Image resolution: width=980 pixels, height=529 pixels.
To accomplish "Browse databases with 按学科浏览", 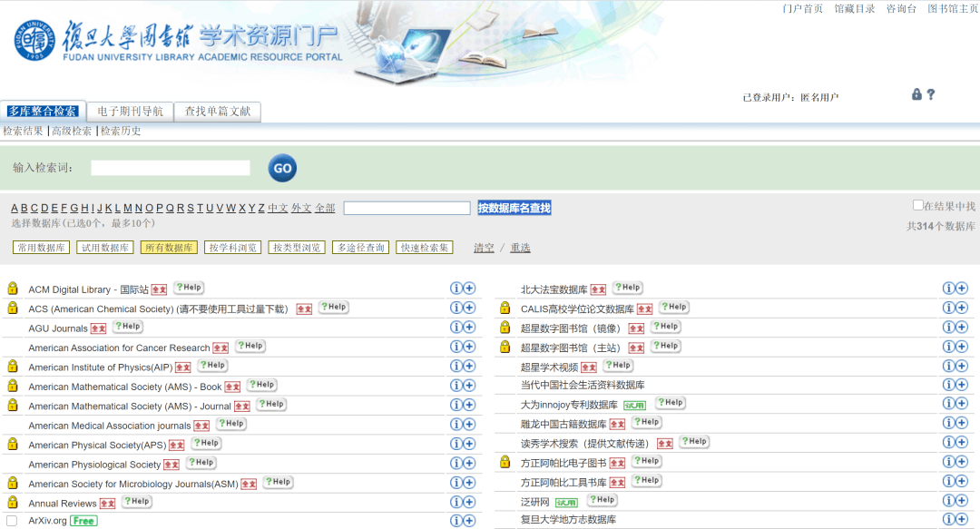I will [x=232, y=248].
